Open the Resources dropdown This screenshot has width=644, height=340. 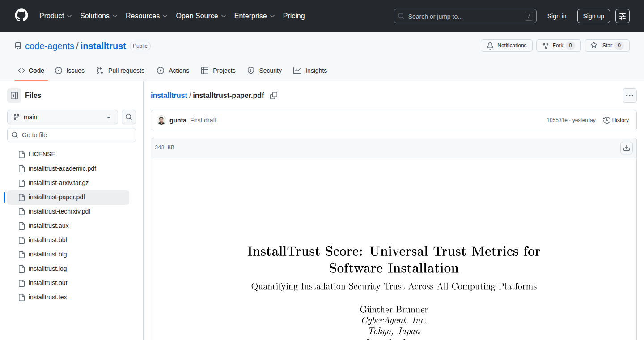[x=147, y=16]
